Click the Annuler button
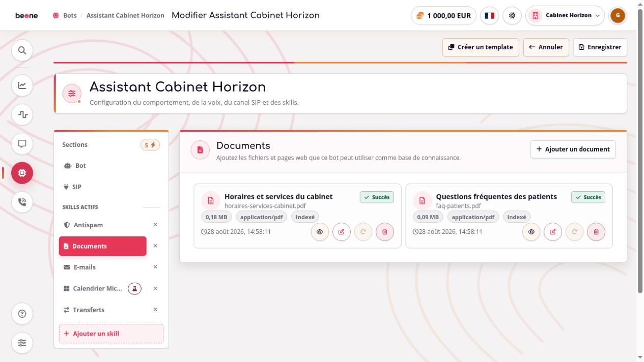The width and height of the screenshot is (644, 362). click(546, 47)
